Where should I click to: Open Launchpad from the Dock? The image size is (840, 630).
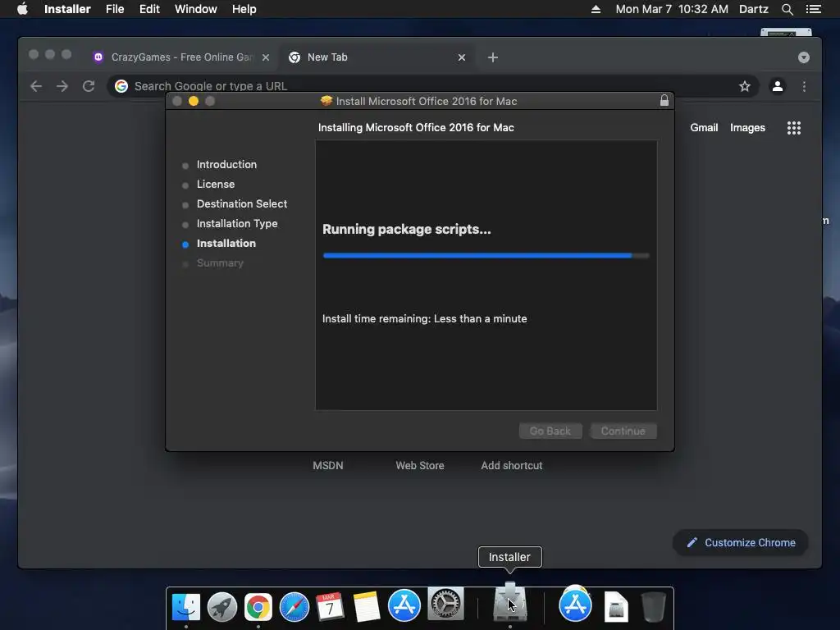coord(221,607)
